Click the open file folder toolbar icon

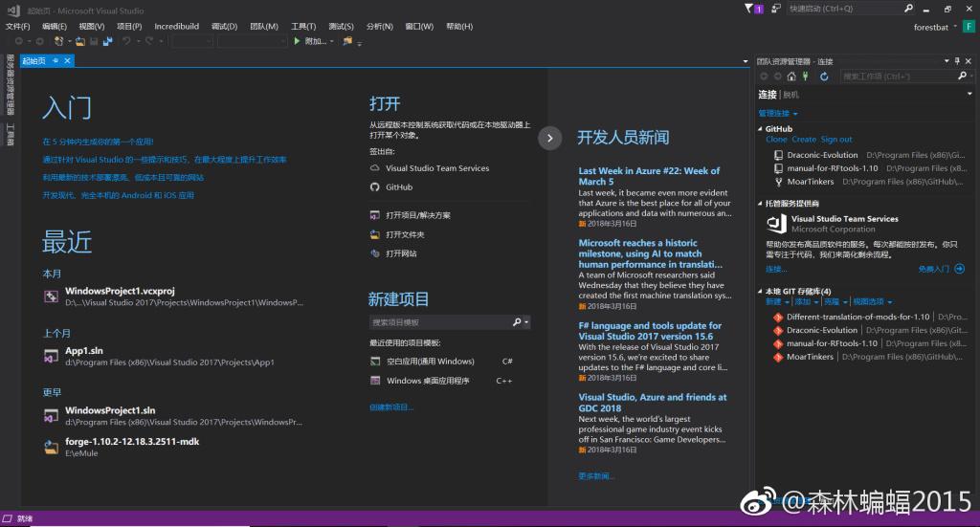click(x=80, y=41)
